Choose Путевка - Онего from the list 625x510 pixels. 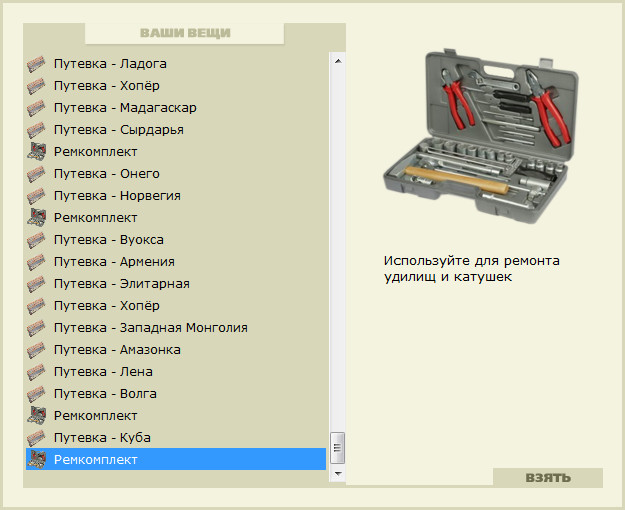(x=176, y=174)
